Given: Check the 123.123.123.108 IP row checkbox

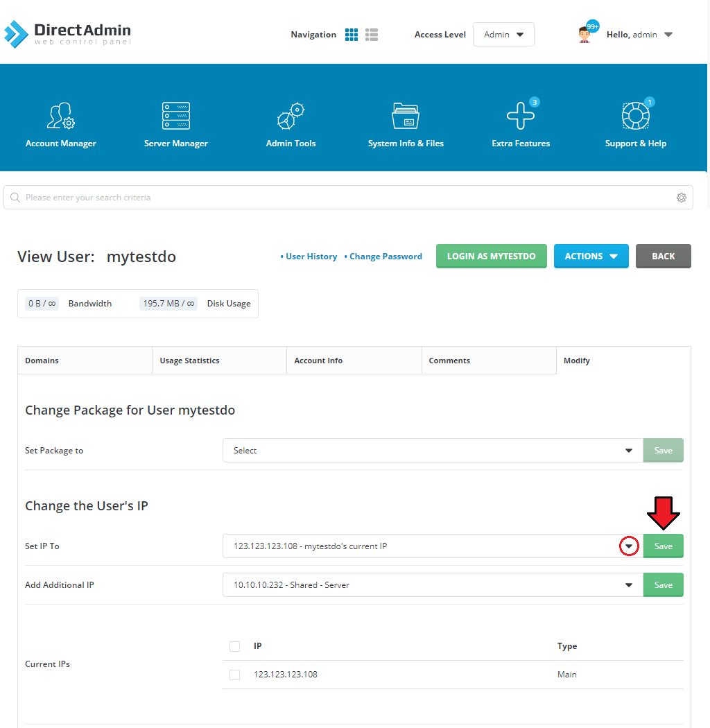Looking at the screenshot, I should 235,675.
